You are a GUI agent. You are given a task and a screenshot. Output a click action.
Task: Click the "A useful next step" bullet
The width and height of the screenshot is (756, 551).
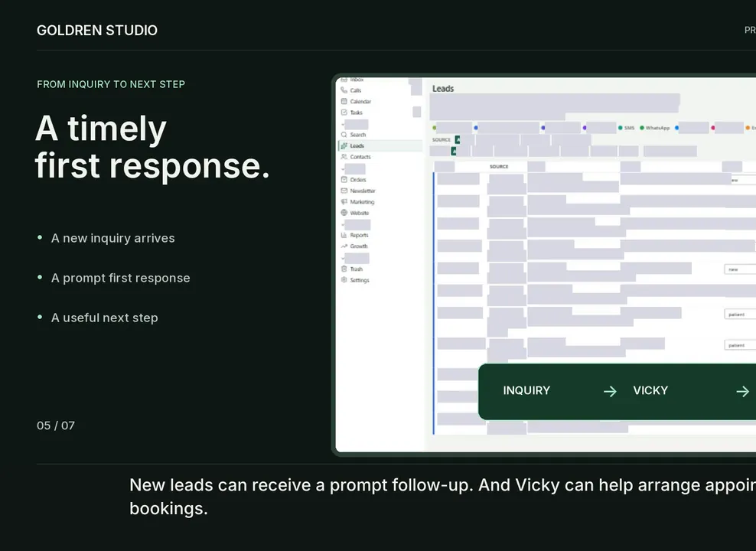pyautogui.click(x=105, y=318)
